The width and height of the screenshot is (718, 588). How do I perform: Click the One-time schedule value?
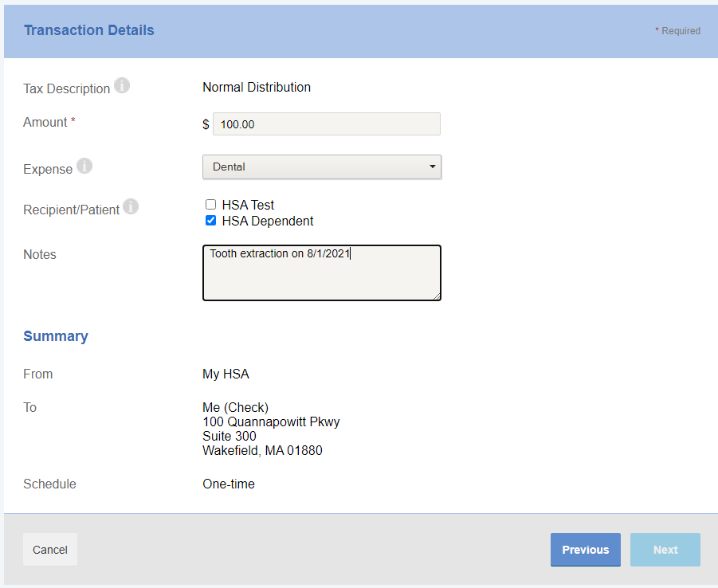229,484
